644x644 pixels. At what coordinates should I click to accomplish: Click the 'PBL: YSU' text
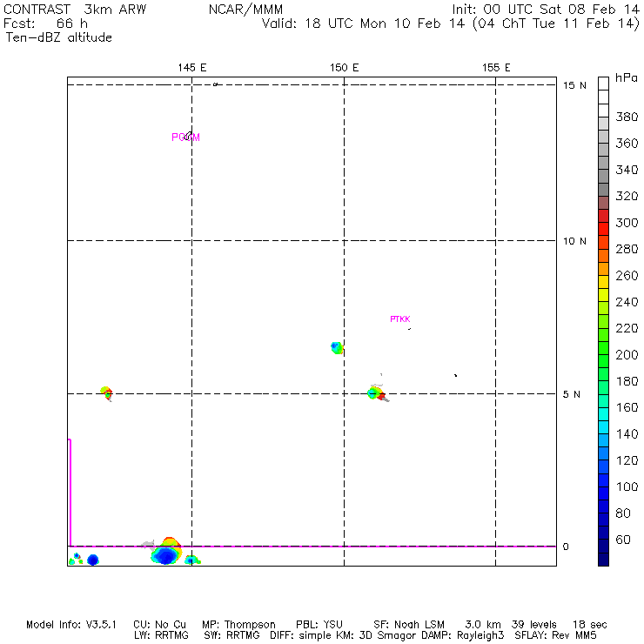[319, 625]
